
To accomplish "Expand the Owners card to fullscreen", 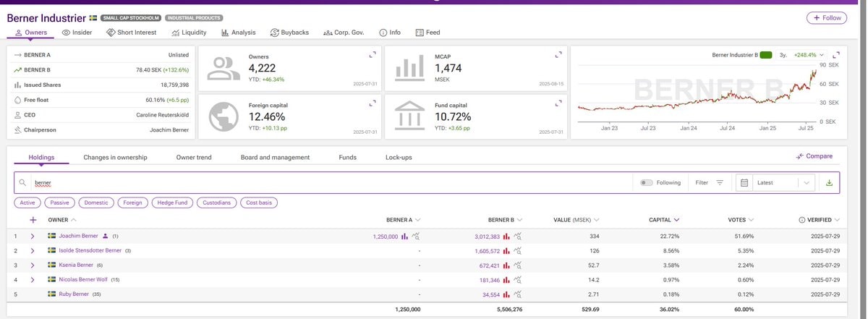I will (373, 55).
